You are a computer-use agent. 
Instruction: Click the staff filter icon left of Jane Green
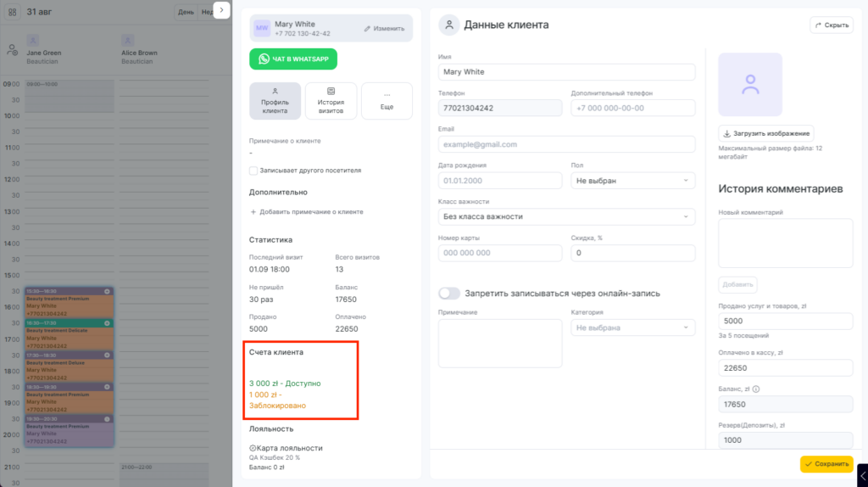point(12,50)
